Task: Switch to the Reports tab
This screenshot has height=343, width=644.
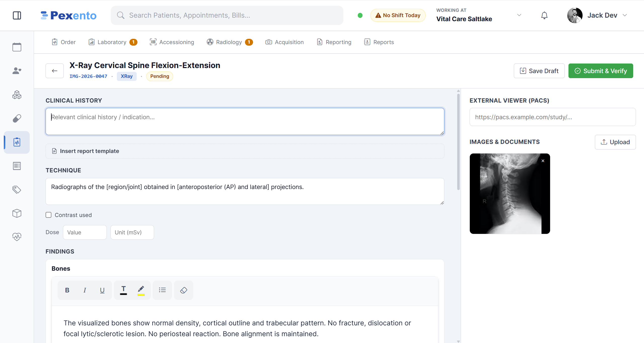Action: coord(379,42)
